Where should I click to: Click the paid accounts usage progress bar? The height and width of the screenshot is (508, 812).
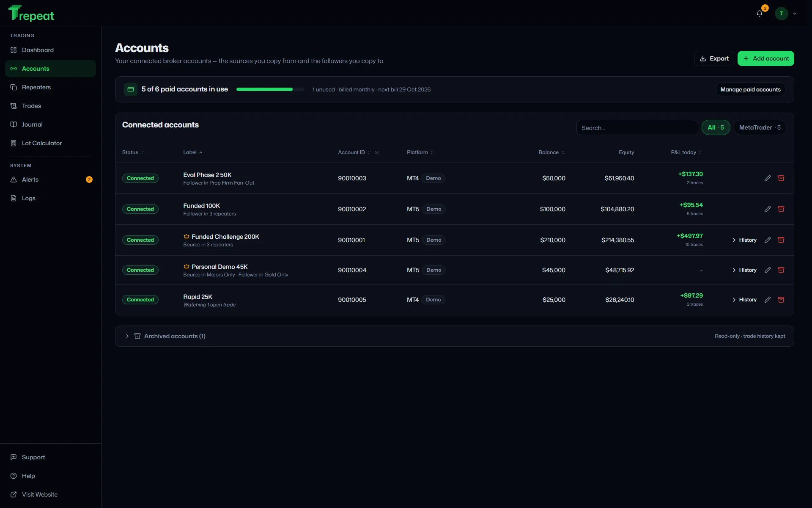coord(270,89)
